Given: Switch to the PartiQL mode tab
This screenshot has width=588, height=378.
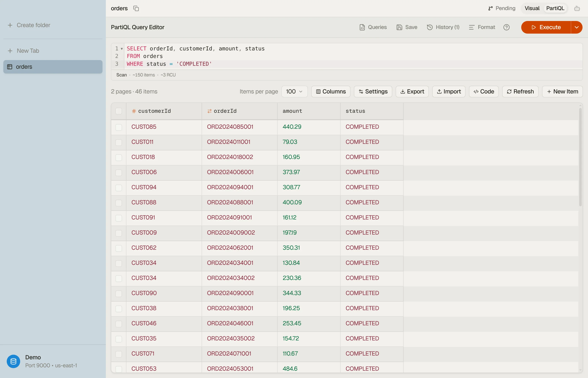Looking at the screenshot, I should (x=555, y=8).
